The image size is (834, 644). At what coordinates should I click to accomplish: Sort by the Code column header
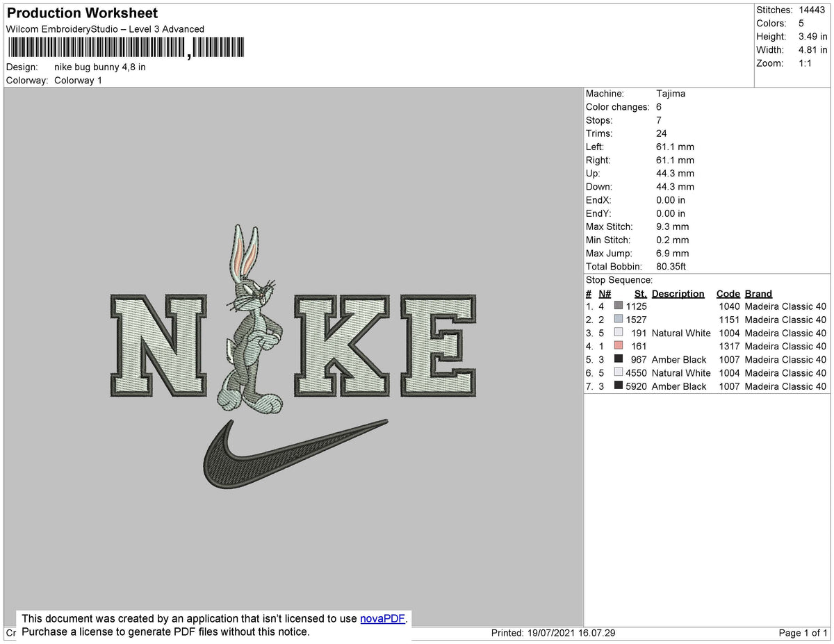[728, 293]
